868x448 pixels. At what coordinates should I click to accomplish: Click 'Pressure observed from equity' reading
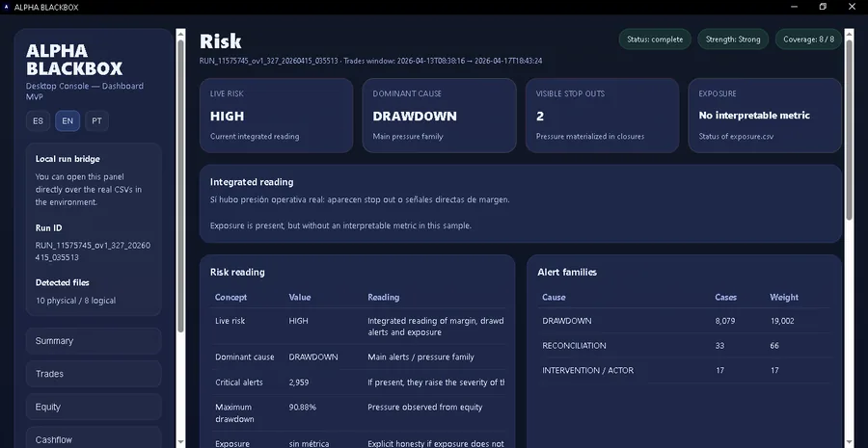[425, 408]
